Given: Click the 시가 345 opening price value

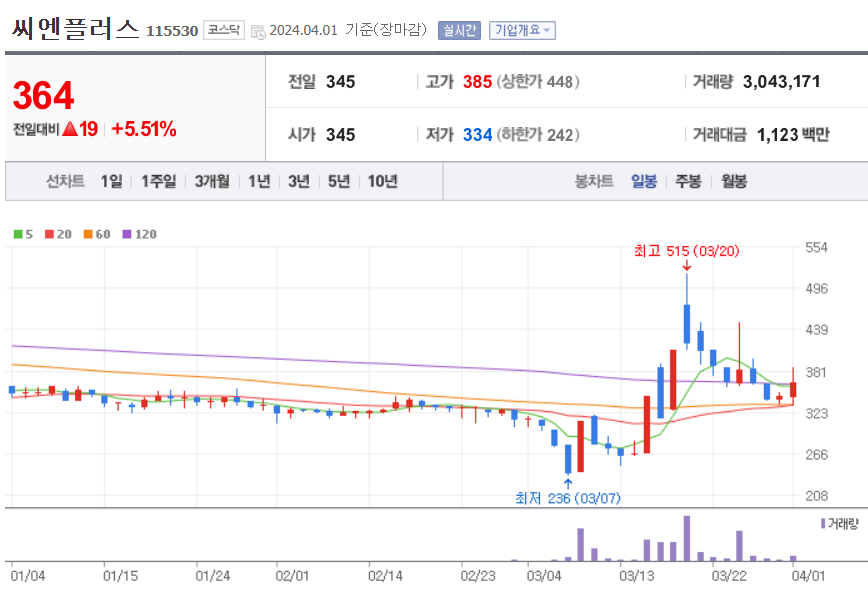Looking at the screenshot, I should (340, 135).
